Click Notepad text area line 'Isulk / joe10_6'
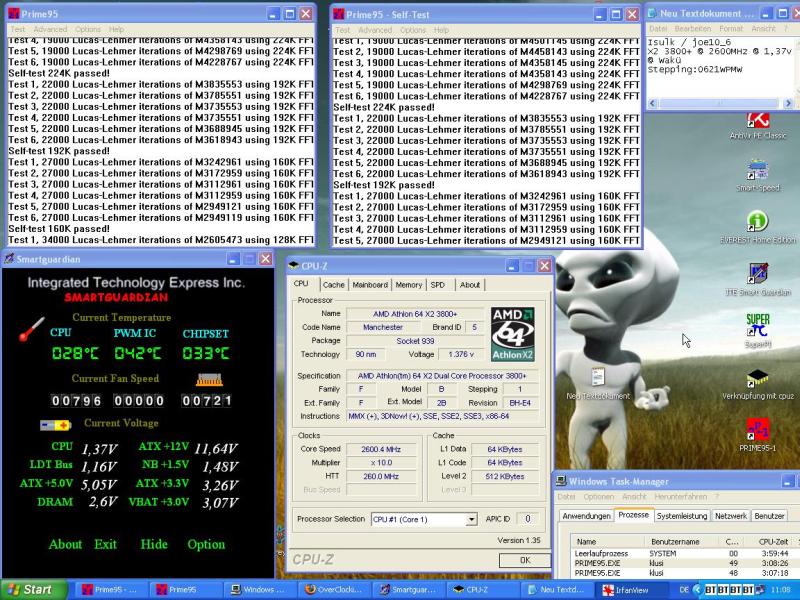This screenshot has height=600, width=800. [687, 42]
